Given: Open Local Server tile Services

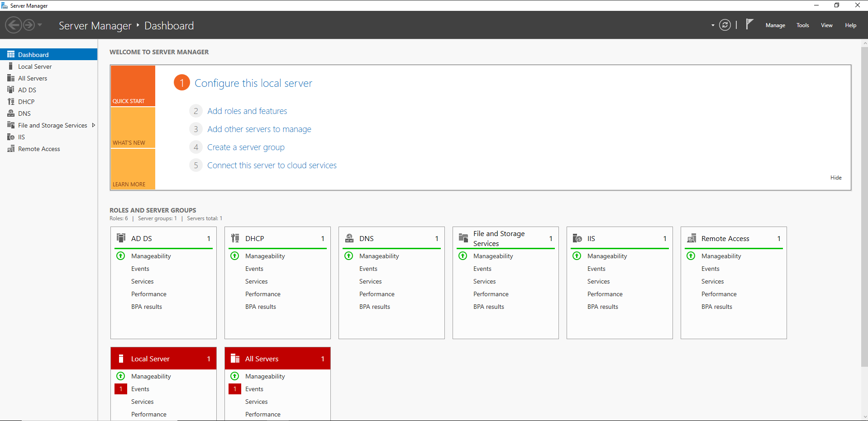Looking at the screenshot, I should point(143,402).
